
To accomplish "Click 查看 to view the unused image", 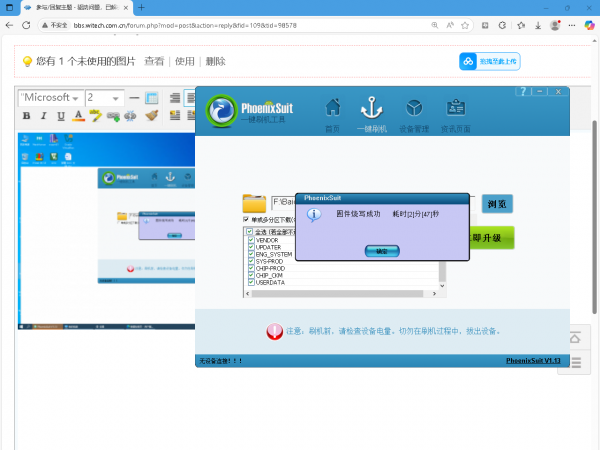I will coord(154,61).
